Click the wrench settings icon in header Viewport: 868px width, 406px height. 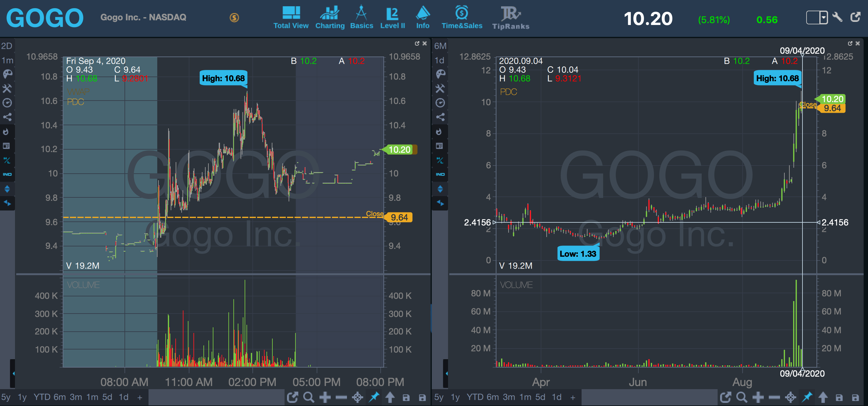tap(837, 17)
